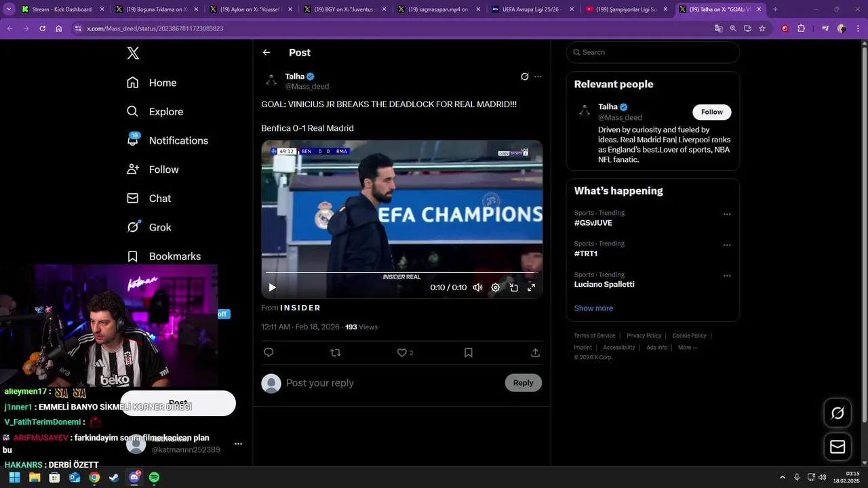Enter fullscreen on the video

[531, 287]
